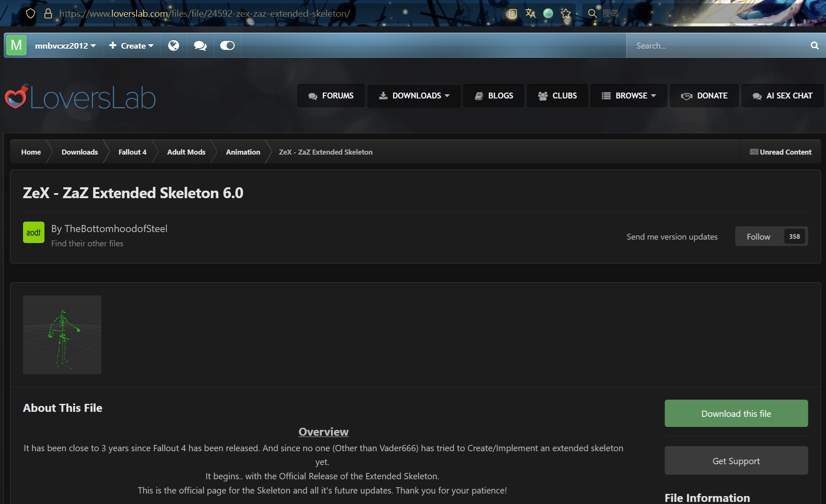This screenshot has height=504, width=826.
Task: Click the green globe extension icon
Action: pyautogui.click(x=548, y=13)
